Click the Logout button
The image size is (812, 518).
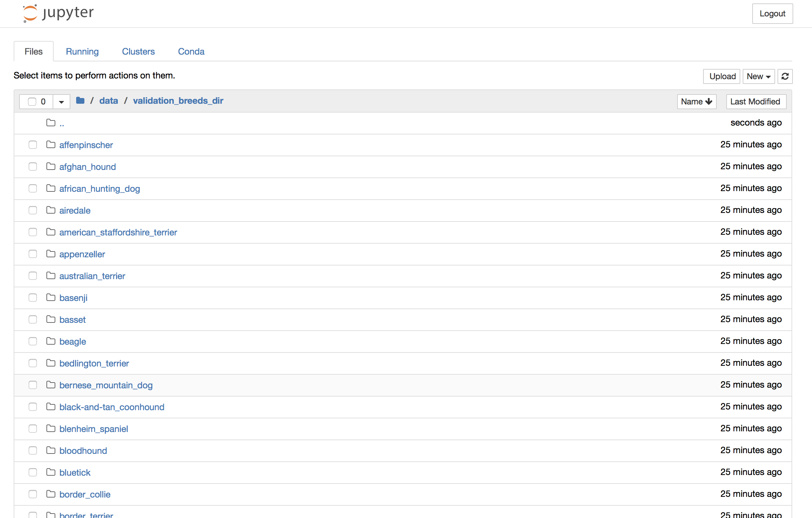tap(772, 14)
